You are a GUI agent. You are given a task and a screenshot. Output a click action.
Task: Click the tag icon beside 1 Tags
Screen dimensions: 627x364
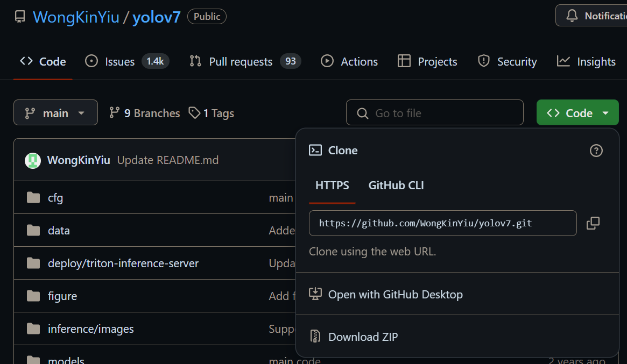(194, 113)
